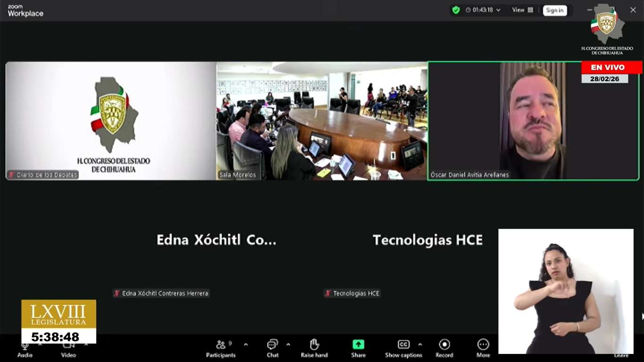Expand the arrow next to Chat

(x=288, y=345)
